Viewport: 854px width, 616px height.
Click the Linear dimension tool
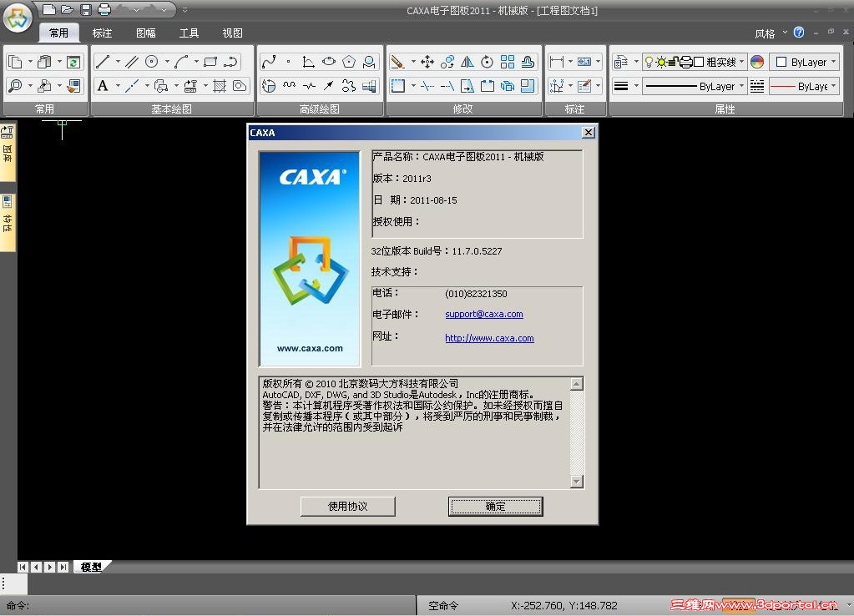pos(557,62)
